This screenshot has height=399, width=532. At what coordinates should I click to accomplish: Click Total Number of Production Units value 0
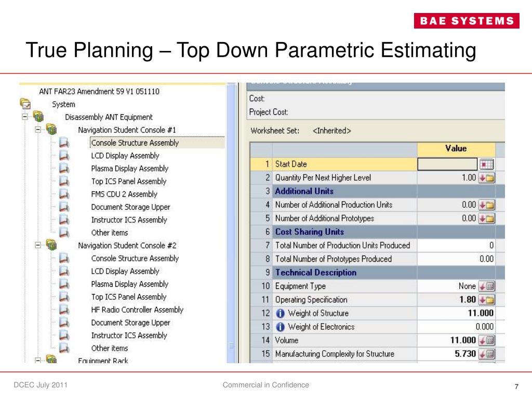click(491, 245)
